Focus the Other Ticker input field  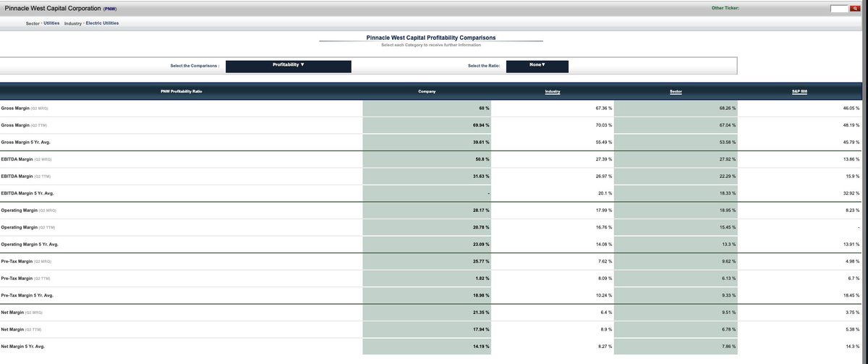(x=839, y=9)
